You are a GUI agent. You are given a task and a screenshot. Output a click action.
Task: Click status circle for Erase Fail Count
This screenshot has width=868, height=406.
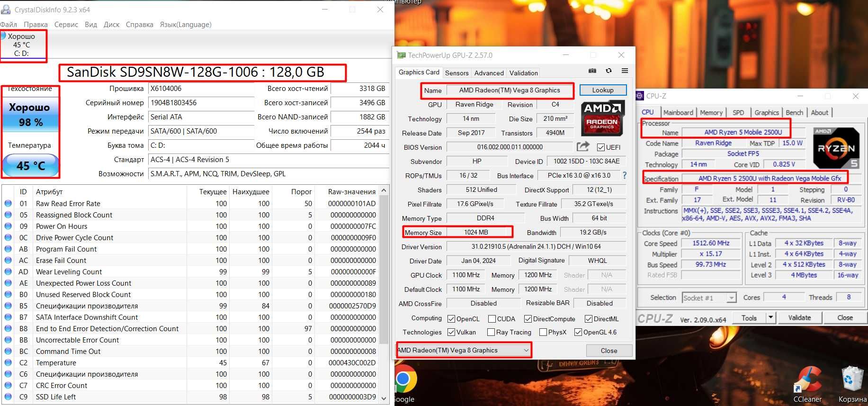tap(8, 260)
